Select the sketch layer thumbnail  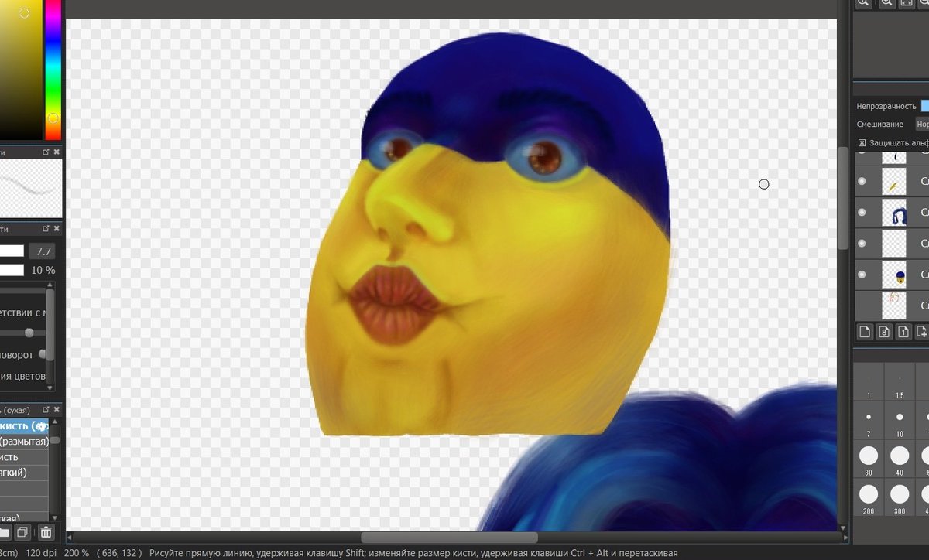coord(894,304)
